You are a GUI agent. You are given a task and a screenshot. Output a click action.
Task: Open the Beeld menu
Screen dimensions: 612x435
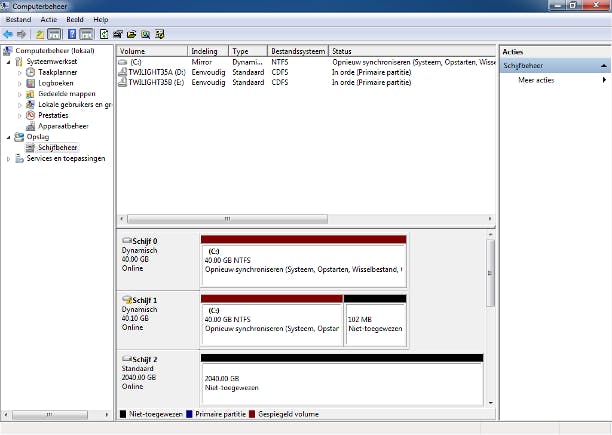coord(75,20)
